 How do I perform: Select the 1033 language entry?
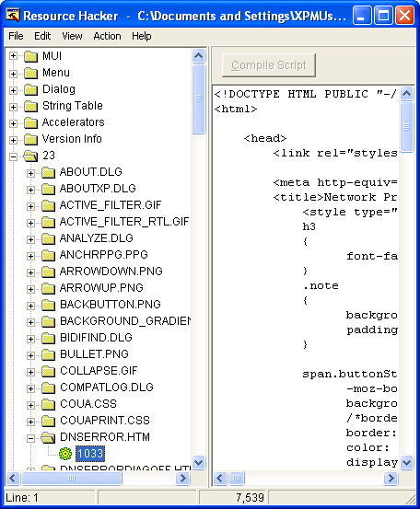(90, 453)
